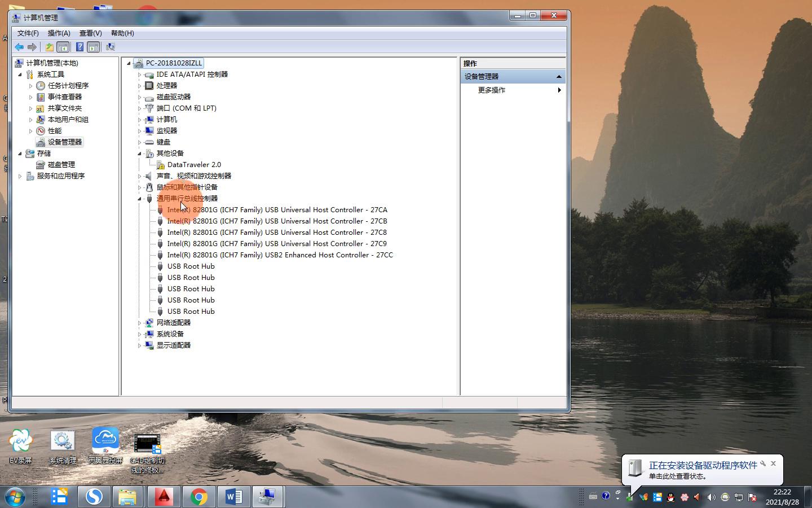This screenshot has width=812, height=508.
Task: Click the Back arrow toolbar icon
Action: coord(19,47)
